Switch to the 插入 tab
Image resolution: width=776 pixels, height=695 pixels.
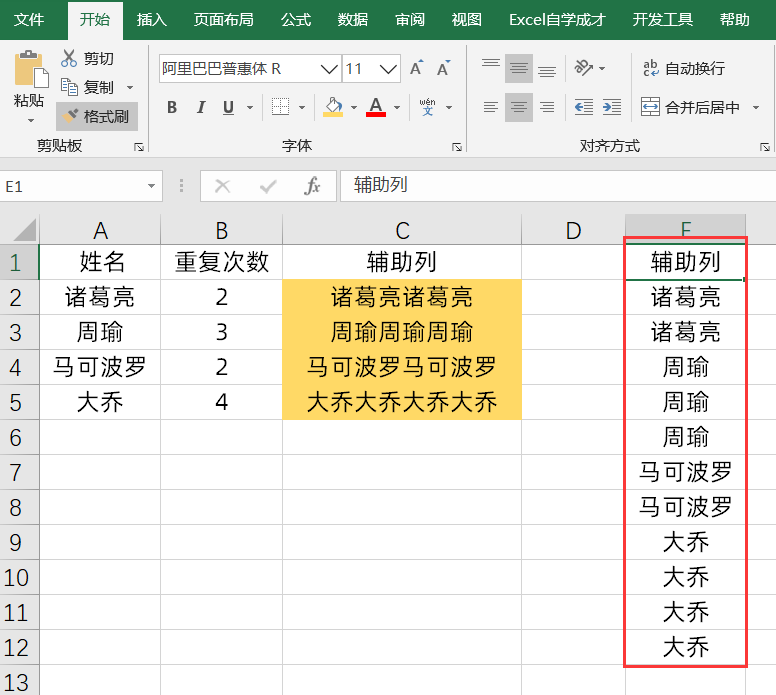[x=151, y=20]
